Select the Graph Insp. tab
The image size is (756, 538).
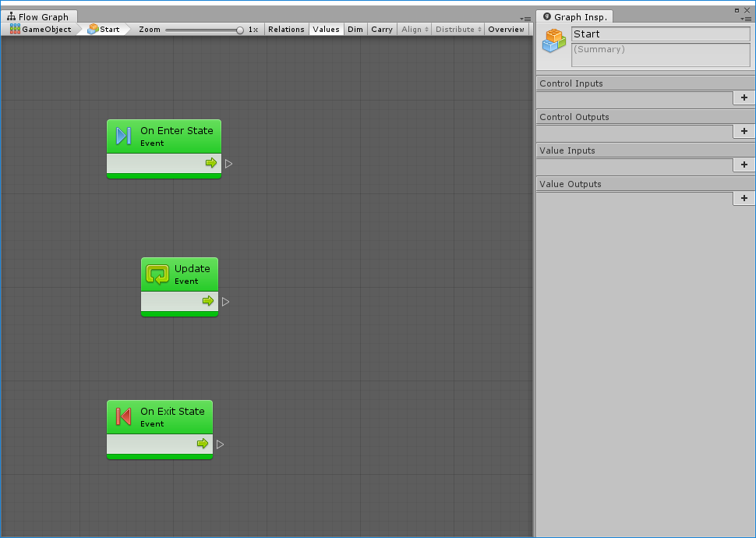pyautogui.click(x=575, y=17)
